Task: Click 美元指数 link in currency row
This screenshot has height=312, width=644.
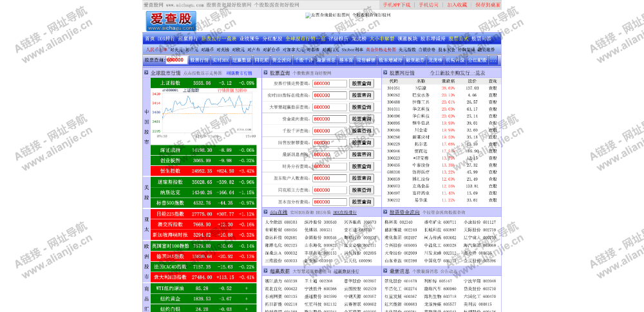Action: click(407, 50)
